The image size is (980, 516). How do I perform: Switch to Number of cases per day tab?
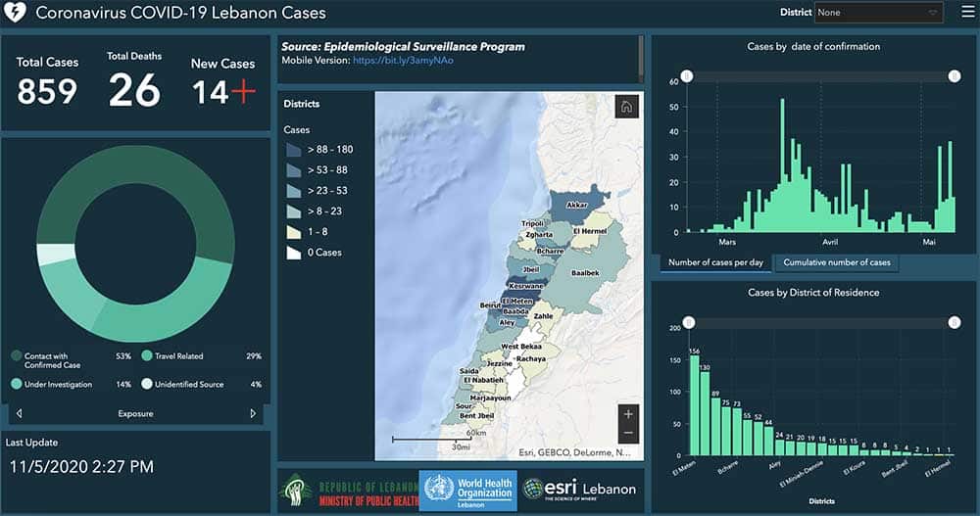click(x=715, y=262)
